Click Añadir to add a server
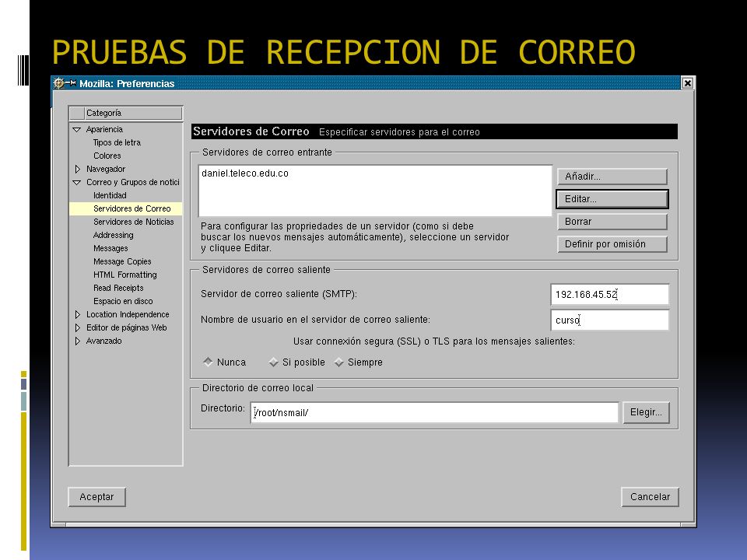 click(612, 177)
